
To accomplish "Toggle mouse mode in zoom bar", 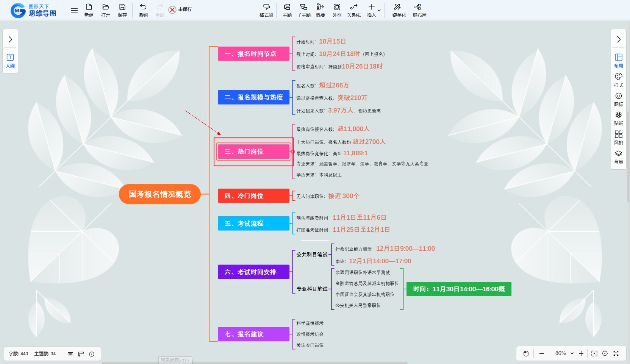I will coord(526,353).
